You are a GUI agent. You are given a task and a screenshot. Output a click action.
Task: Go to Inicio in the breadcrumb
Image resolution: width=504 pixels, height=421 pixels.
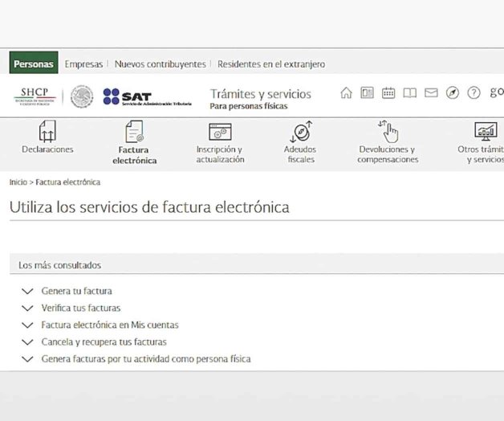click(18, 182)
